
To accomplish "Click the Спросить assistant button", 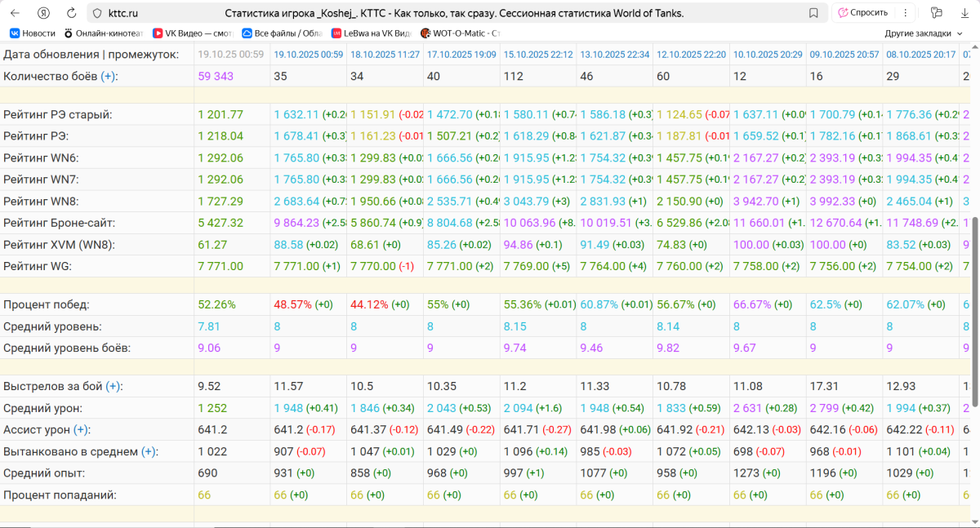I will coord(862,13).
